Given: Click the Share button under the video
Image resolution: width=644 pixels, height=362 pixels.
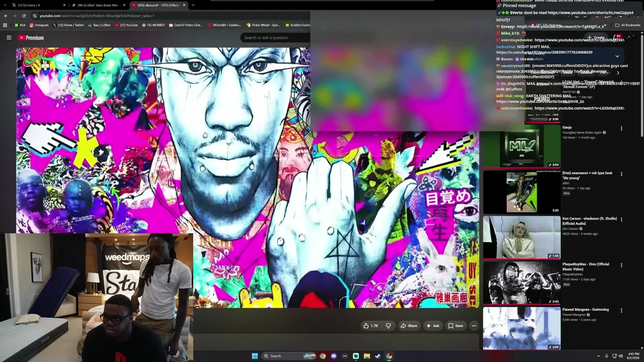Looking at the screenshot, I should [x=409, y=326].
